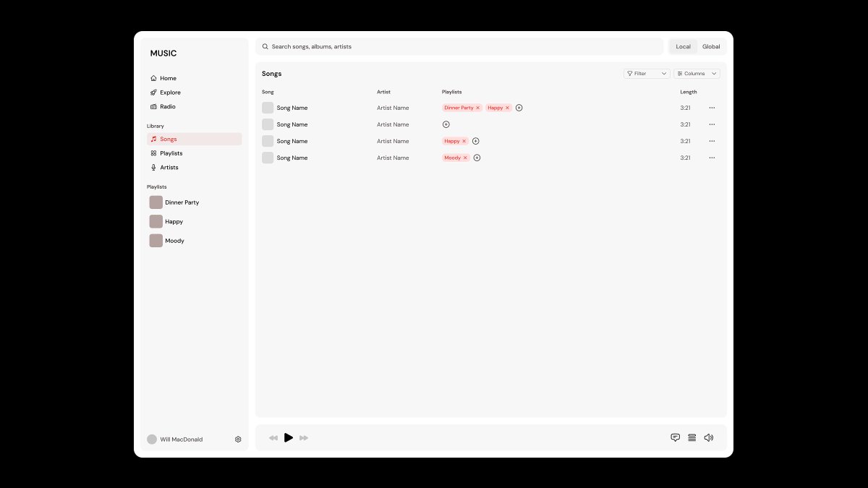Open more options for second song

pyautogui.click(x=712, y=124)
